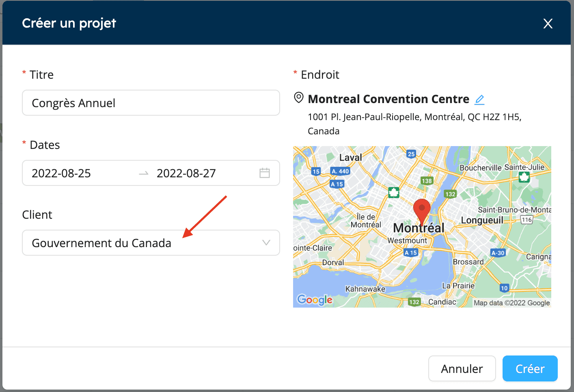The width and height of the screenshot is (574, 392).
Task: Click the Map data ©2022 Google attribution
Action: point(511,303)
